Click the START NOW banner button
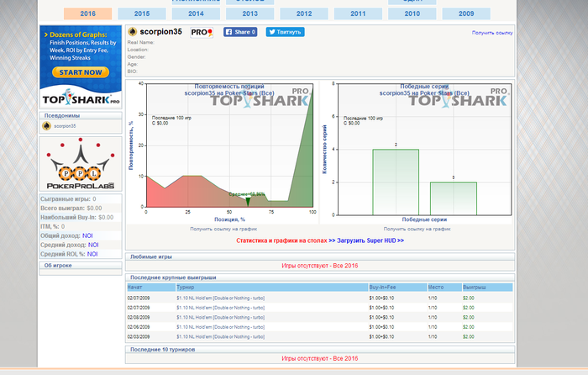Image resolution: width=588 pixels, height=375 pixels. pyautogui.click(x=81, y=72)
